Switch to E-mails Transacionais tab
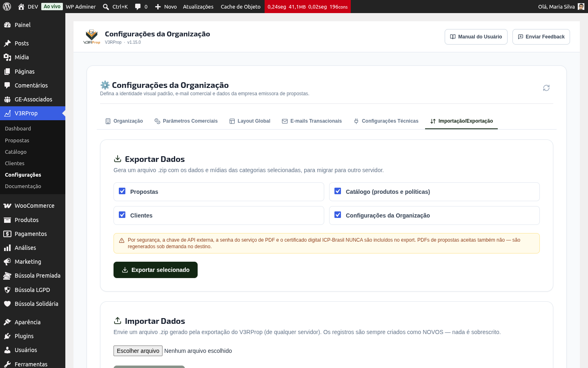588x368 pixels. tap(312, 121)
